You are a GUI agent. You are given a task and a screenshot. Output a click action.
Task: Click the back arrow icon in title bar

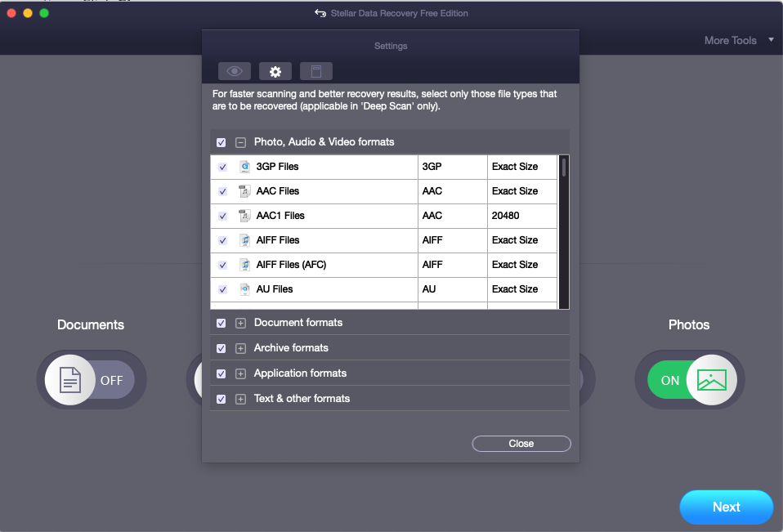320,13
